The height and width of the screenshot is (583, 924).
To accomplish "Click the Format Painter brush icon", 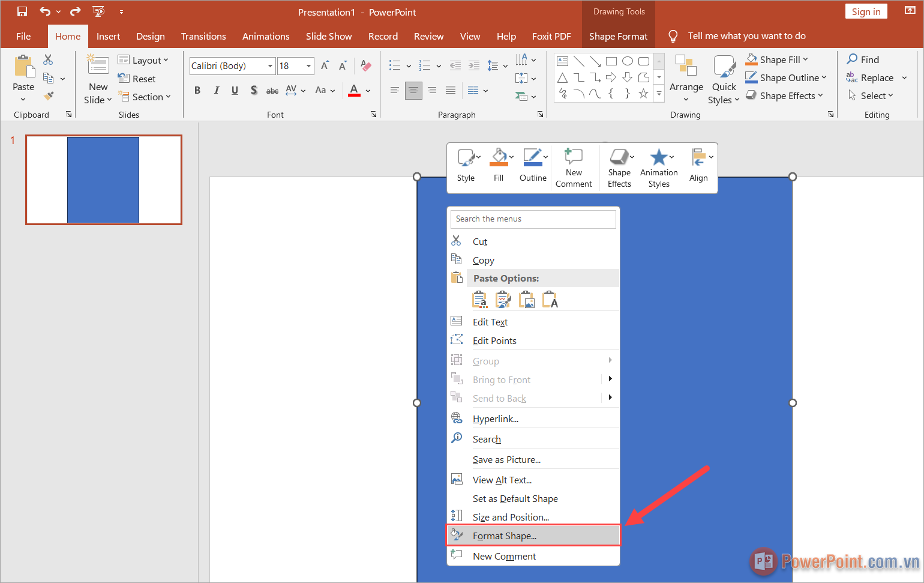I will click(49, 96).
